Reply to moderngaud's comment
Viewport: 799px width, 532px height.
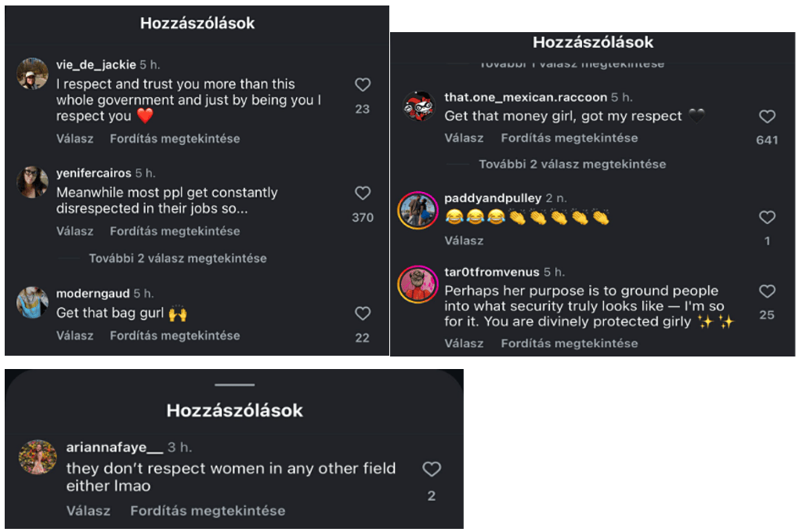[x=75, y=336]
